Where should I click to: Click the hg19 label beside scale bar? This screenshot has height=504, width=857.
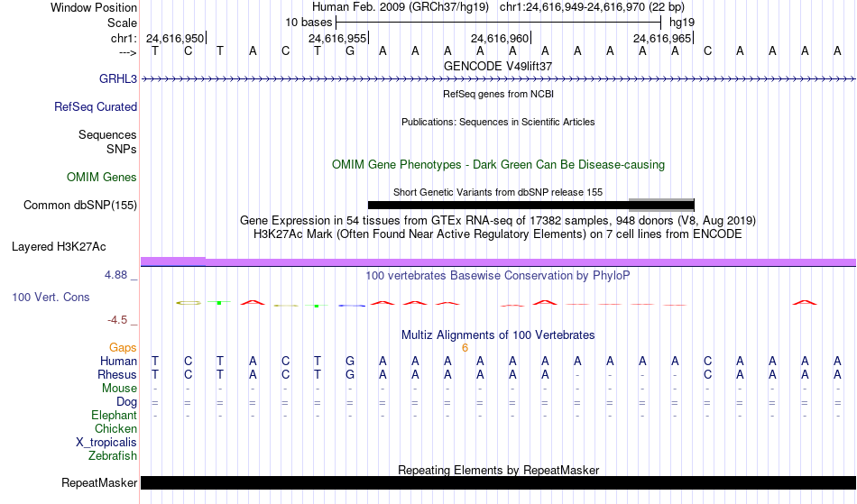[682, 23]
